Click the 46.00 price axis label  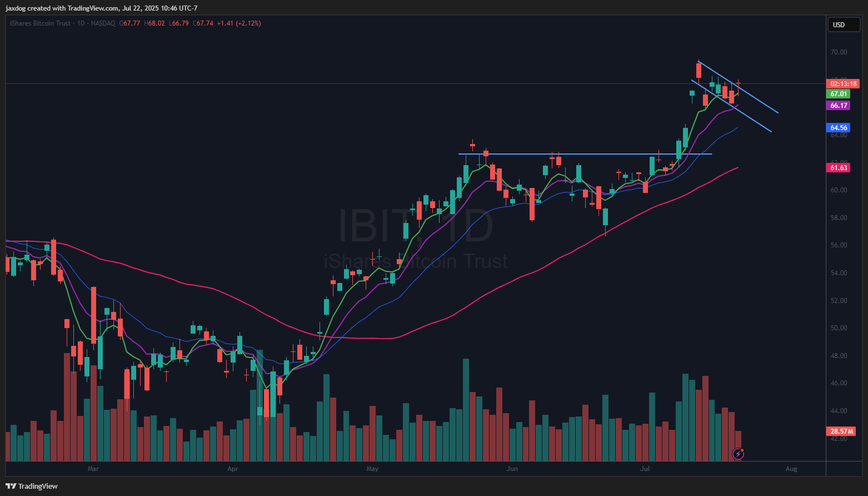839,383
